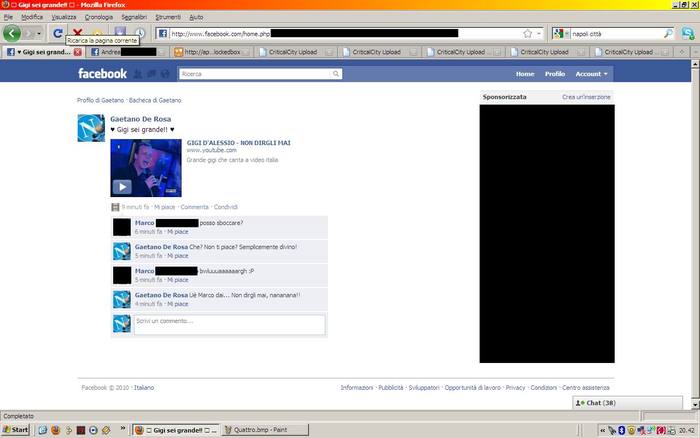700x438 pixels.
Task: Switch to 'Quattro.bmp - Paint' taskbar window
Action: [x=265, y=430]
